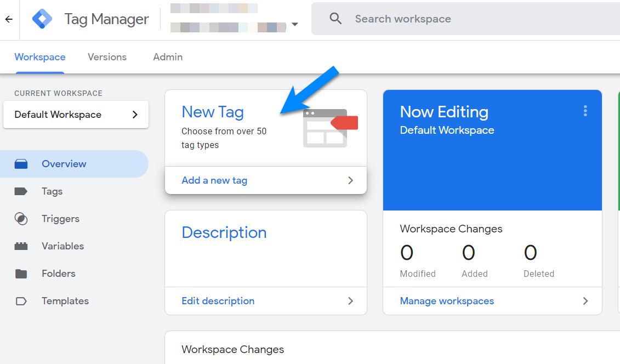Open Variables via its brick icon
The image size is (620, 364).
(21, 246)
